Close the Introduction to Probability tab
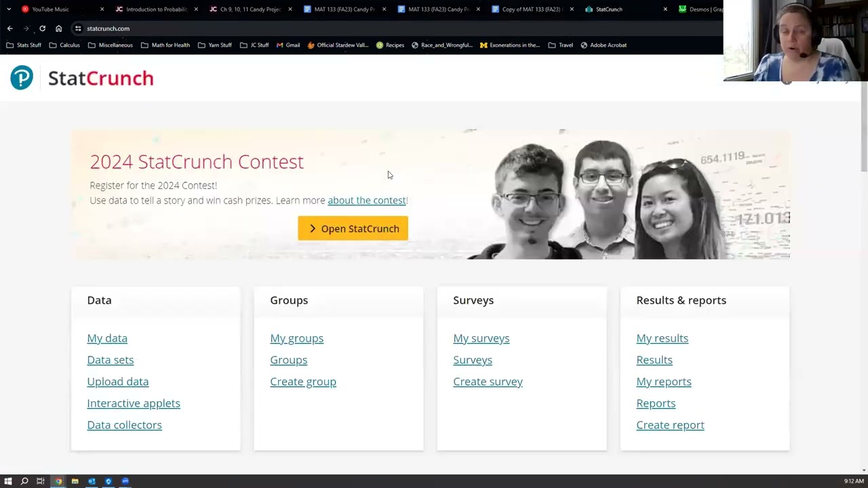This screenshot has height=488, width=868. click(196, 9)
